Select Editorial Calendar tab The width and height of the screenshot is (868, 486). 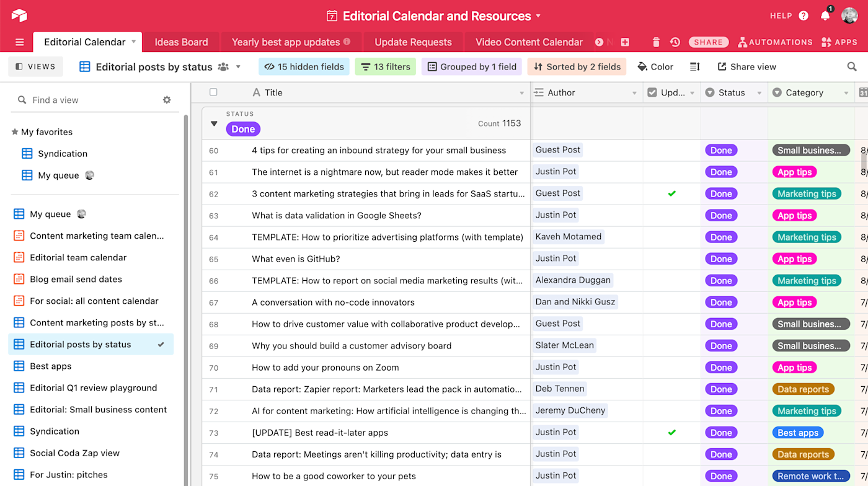pos(87,42)
